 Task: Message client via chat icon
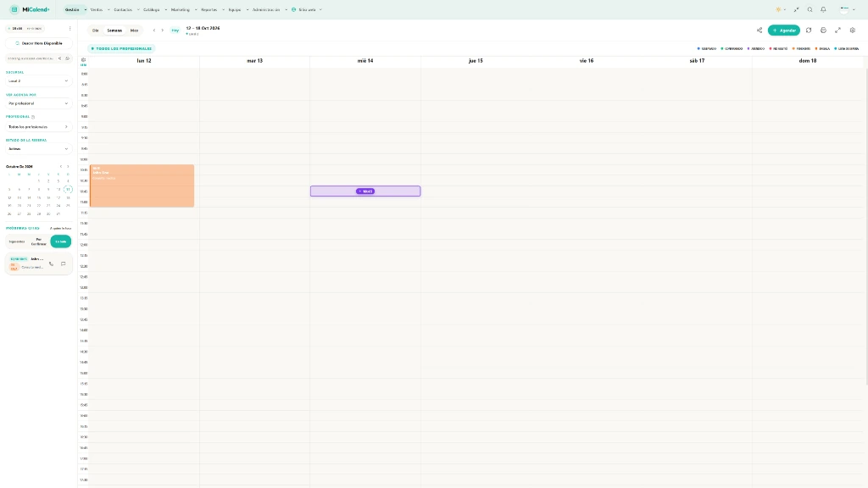pos(63,264)
